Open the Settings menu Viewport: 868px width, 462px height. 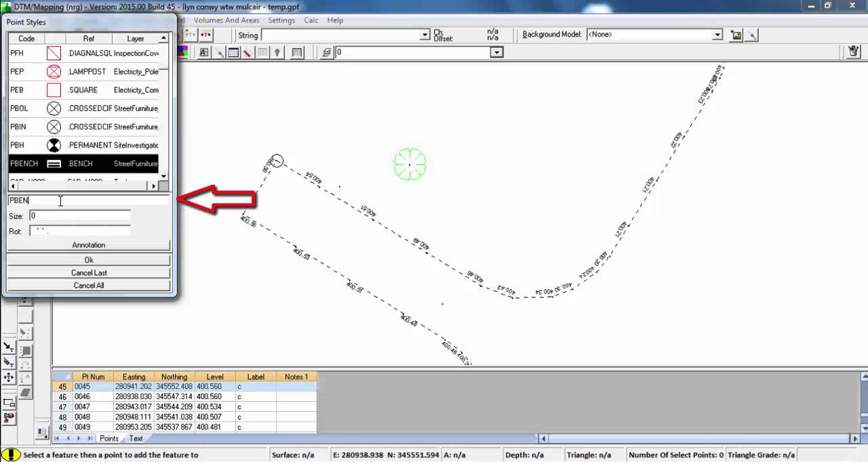[281, 20]
